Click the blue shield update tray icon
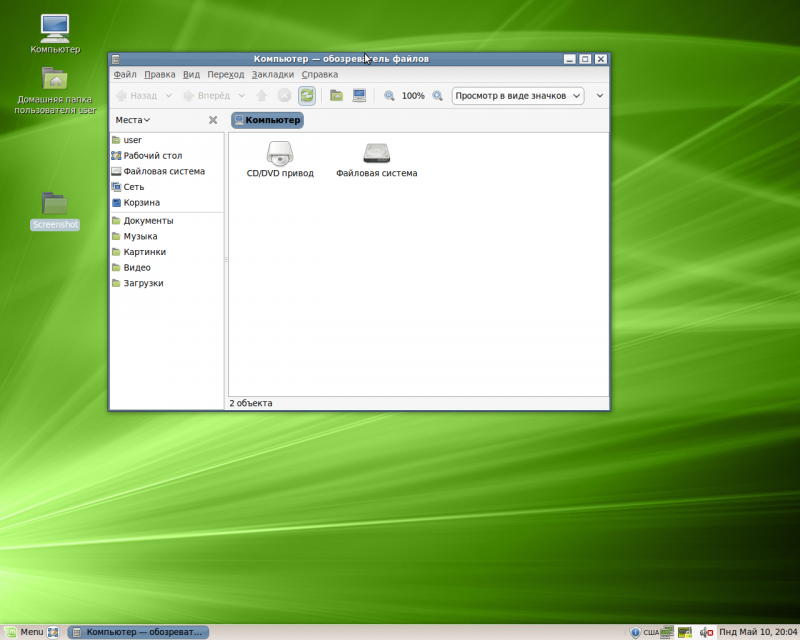Image resolution: width=800 pixels, height=640 pixels. 635,632
